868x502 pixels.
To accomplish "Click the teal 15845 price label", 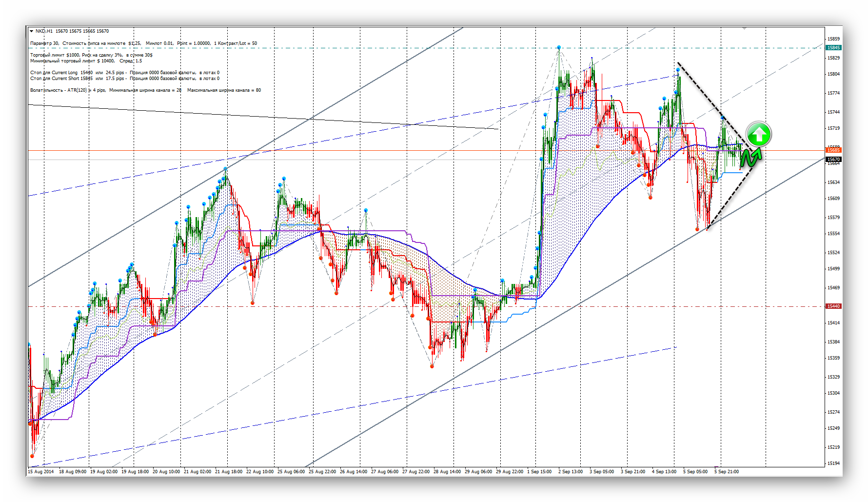I will pyautogui.click(x=833, y=48).
